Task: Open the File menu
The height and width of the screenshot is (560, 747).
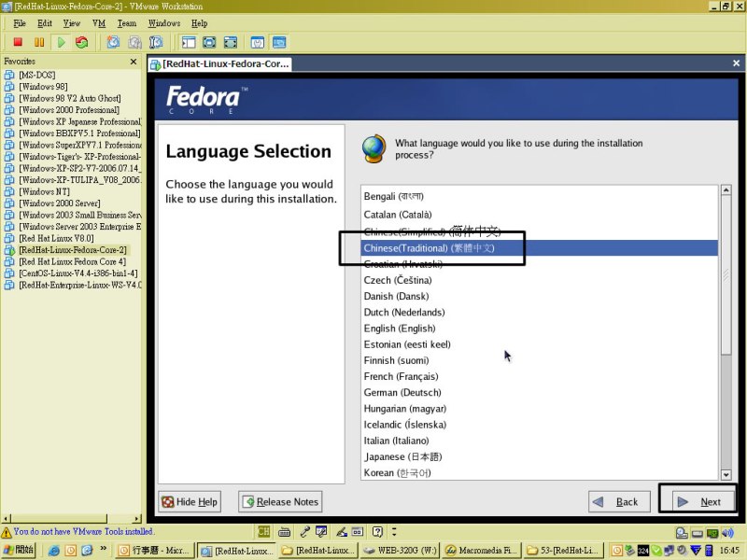Action: click(20, 23)
